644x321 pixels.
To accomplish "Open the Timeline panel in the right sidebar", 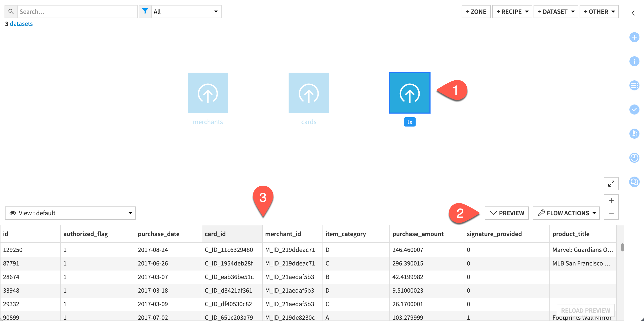I will 634,158.
